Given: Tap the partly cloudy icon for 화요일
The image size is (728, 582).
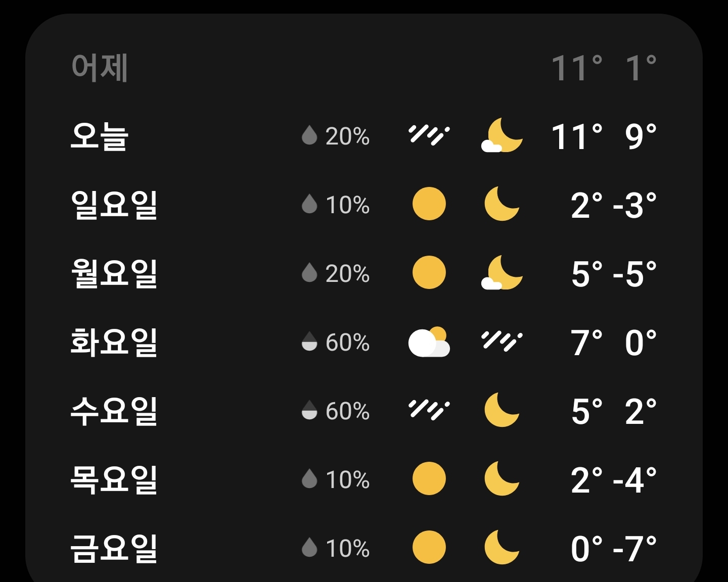Looking at the screenshot, I should tap(429, 342).
